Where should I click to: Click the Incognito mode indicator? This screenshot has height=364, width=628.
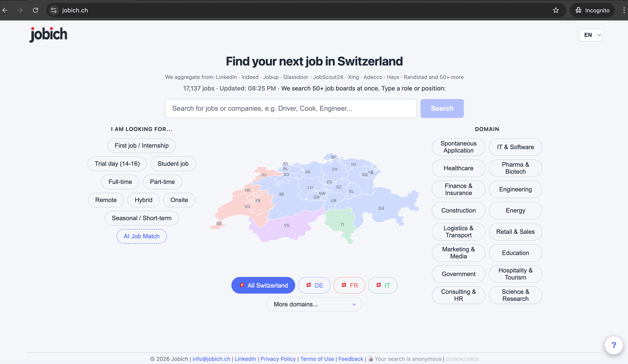coord(592,10)
